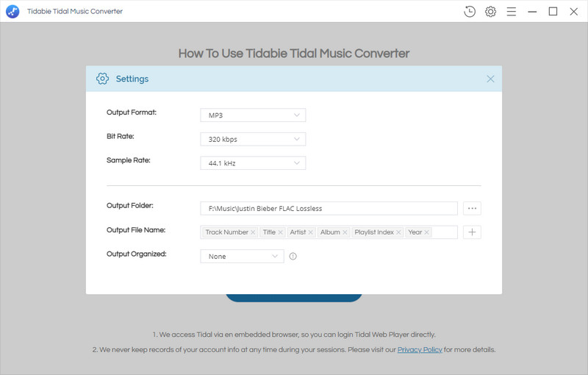
Task: Remove the Artist tag
Action: (310, 232)
